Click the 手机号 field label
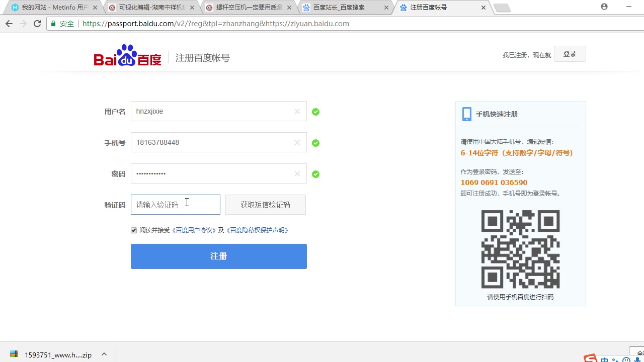The width and height of the screenshot is (644, 362). (x=115, y=143)
